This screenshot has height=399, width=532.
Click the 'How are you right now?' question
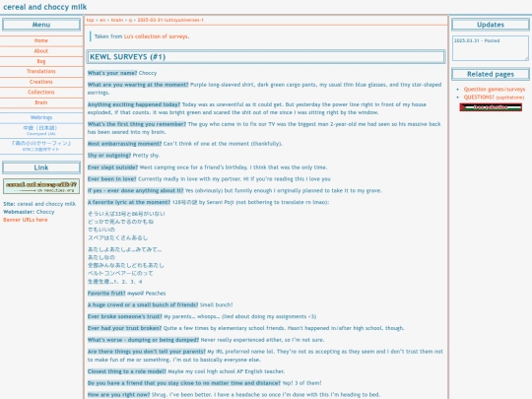119,395
